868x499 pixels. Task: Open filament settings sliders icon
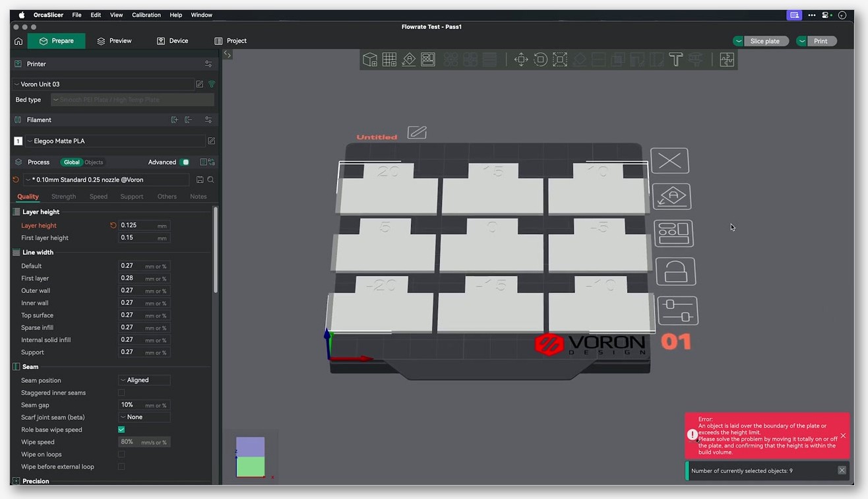(x=208, y=120)
